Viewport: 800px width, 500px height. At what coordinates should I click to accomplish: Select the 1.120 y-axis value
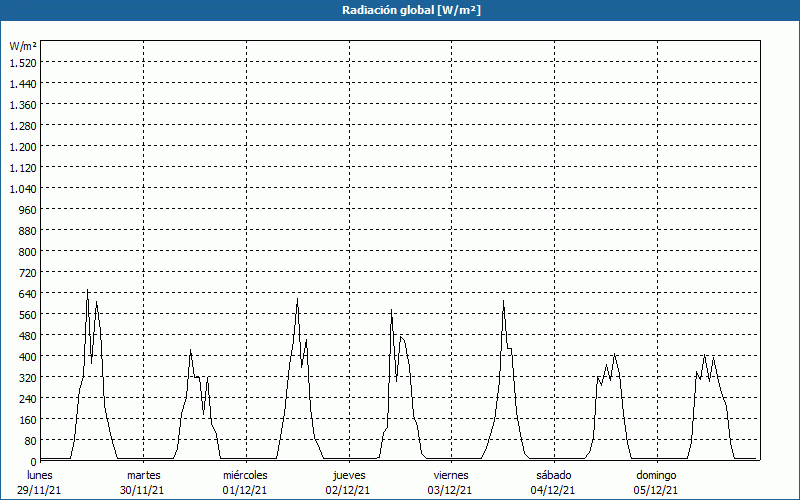tap(23, 168)
